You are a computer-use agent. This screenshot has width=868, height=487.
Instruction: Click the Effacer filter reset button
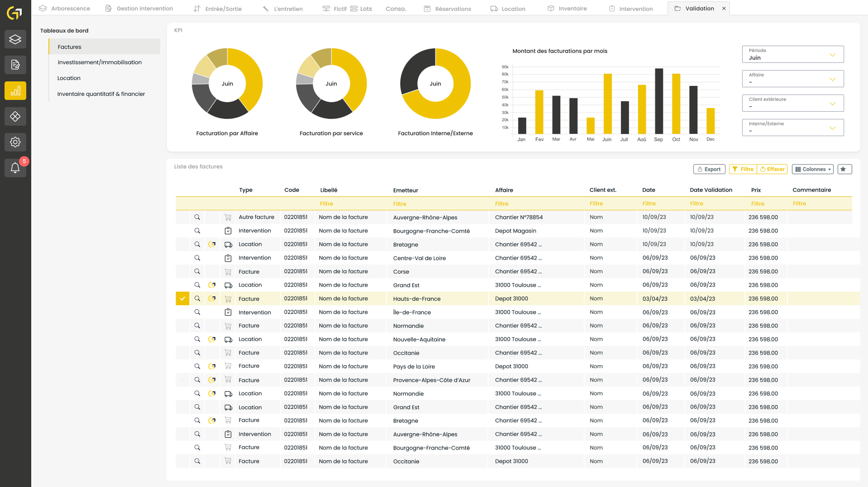coord(772,169)
